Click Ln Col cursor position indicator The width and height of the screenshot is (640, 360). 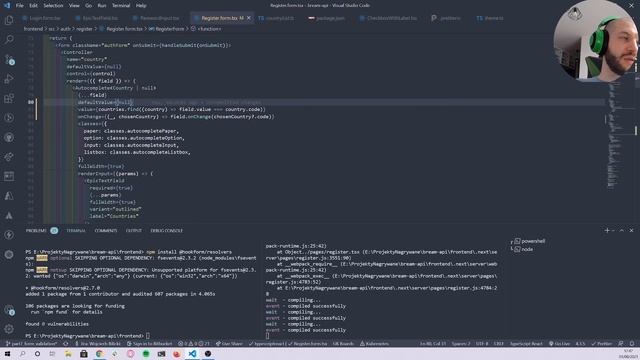pos(433,344)
